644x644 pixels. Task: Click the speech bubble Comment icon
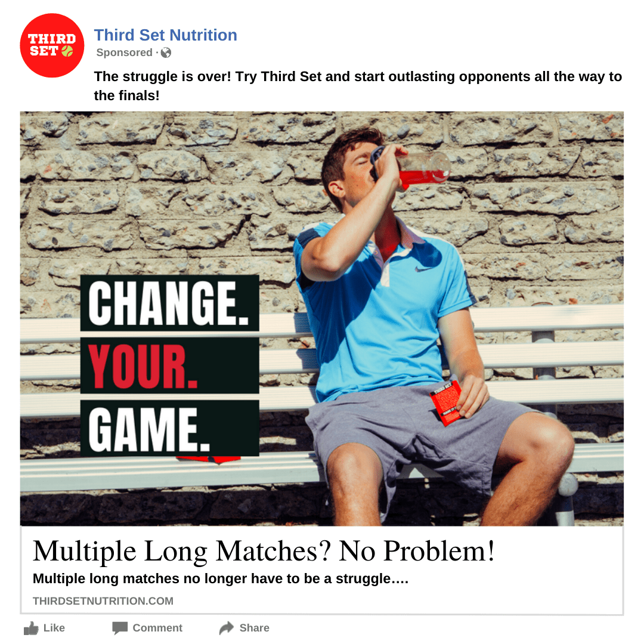[120, 628]
